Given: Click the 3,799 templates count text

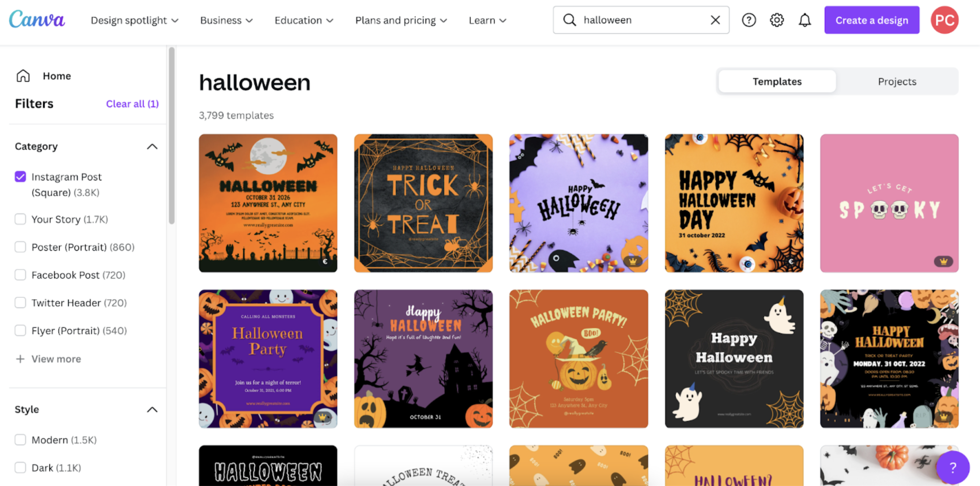Looking at the screenshot, I should pos(236,115).
